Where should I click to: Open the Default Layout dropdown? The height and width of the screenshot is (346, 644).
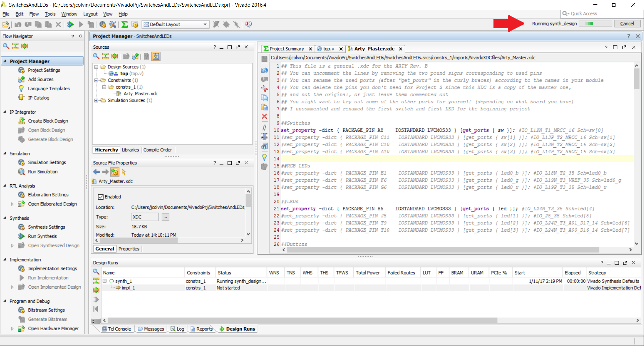pos(176,24)
